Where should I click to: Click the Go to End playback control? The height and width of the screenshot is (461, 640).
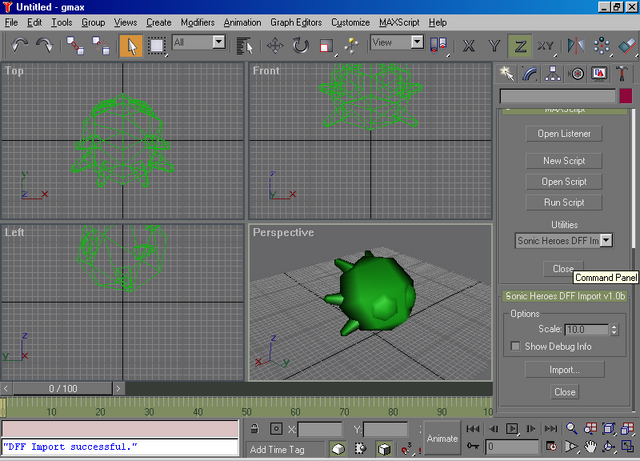(551, 429)
